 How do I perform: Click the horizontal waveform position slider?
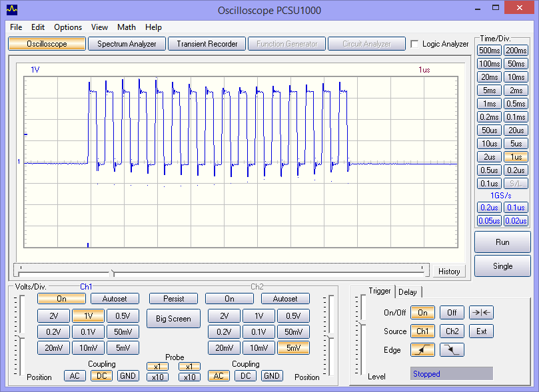[221, 271]
